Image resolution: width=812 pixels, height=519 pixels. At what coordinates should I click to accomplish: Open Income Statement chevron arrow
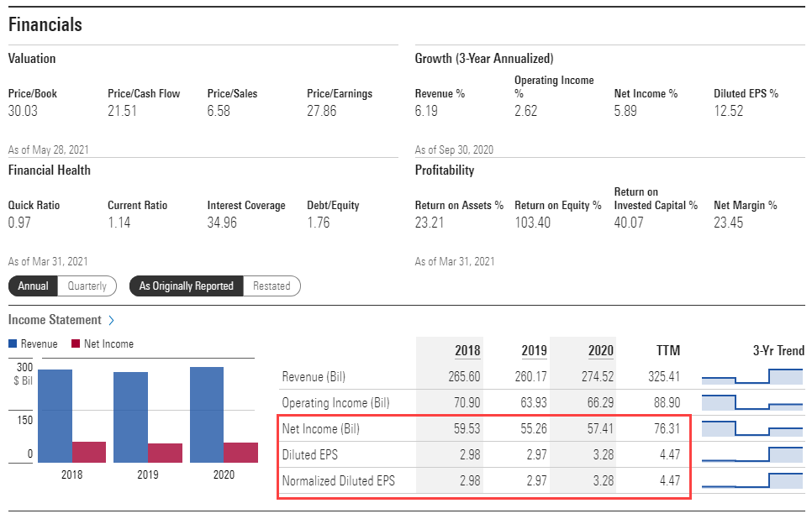click(x=112, y=320)
